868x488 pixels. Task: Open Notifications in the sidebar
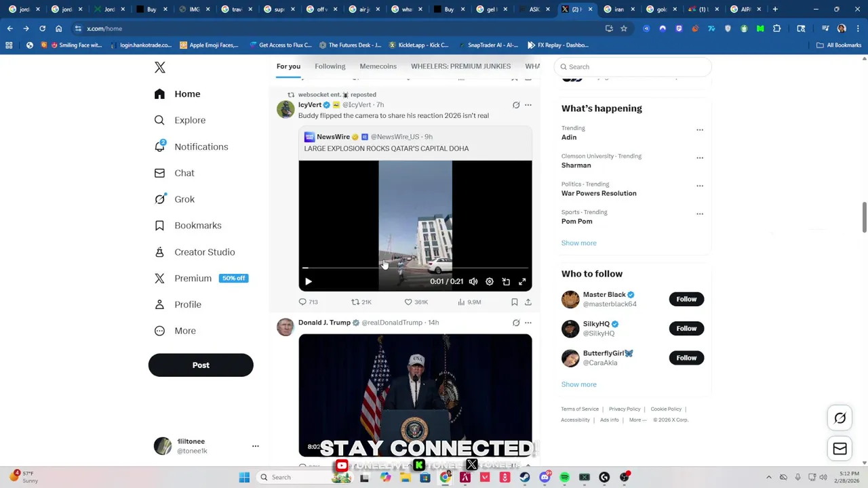click(x=191, y=146)
